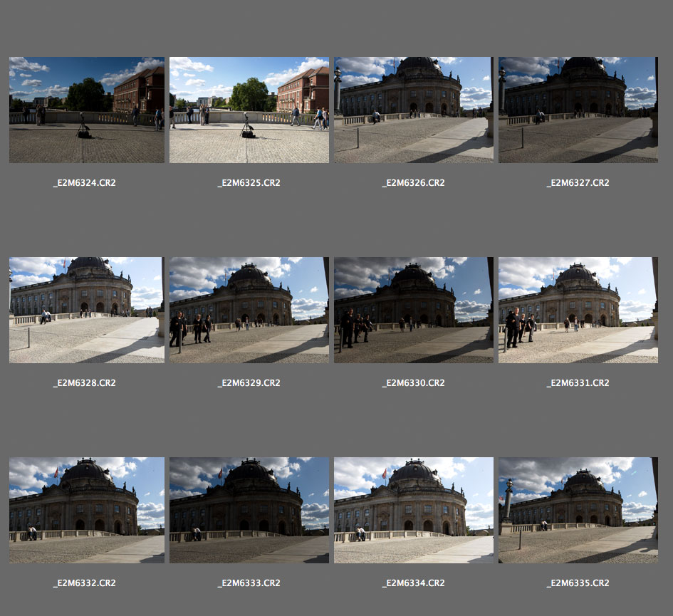
Task: Click the _E2M6334.CR2 image thumbnail
Action: pyautogui.click(x=413, y=510)
